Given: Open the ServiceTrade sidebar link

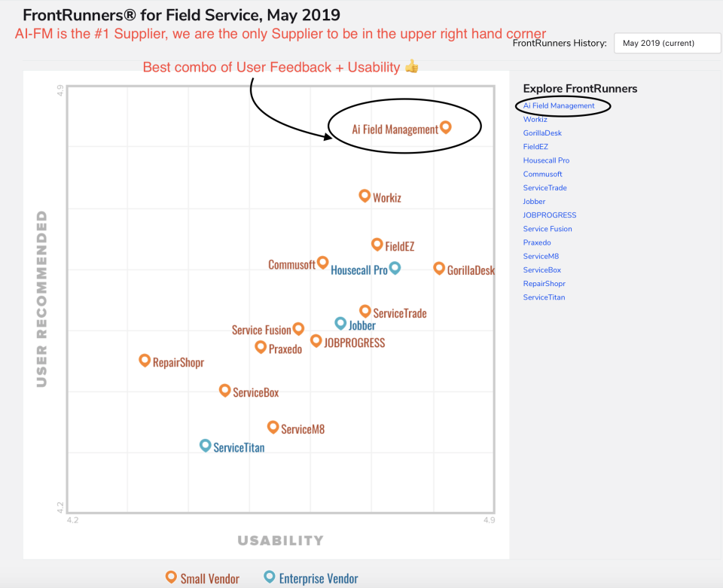Looking at the screenshot, I should click(x=545, y=187).
